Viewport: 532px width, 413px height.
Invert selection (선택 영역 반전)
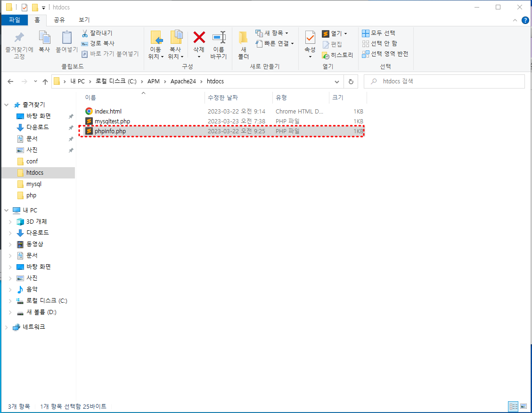[385, 54]
